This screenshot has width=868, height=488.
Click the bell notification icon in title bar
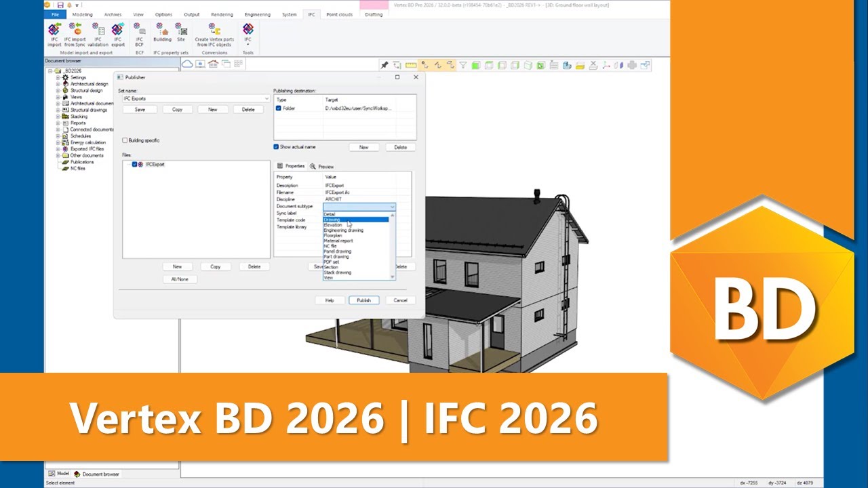[x=68, y=5]
